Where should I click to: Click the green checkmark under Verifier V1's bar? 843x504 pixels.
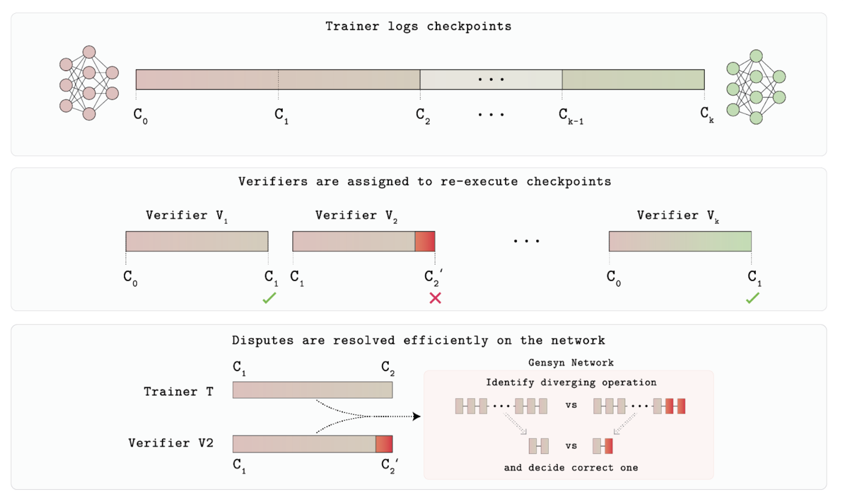[x=269, y=298]
